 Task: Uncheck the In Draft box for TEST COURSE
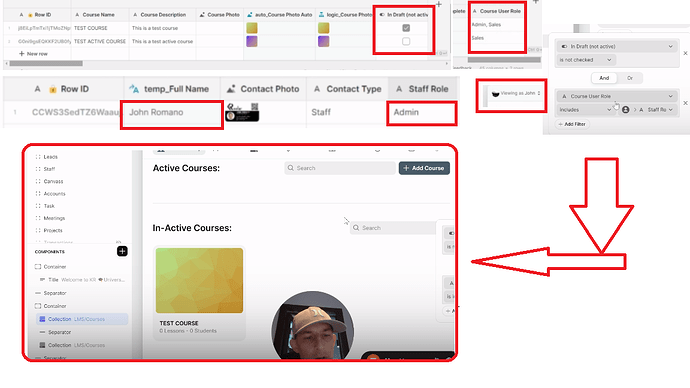tap(406, 28)
